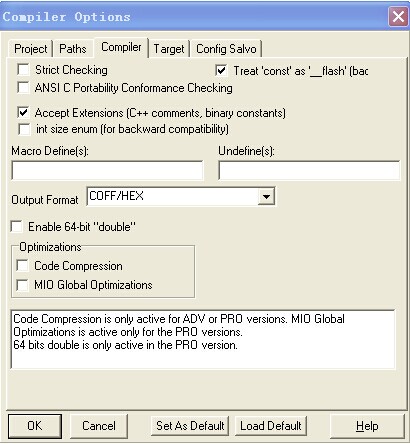Go to the Target tab
This screenshot has width=410, height=444.
[169, 49]
